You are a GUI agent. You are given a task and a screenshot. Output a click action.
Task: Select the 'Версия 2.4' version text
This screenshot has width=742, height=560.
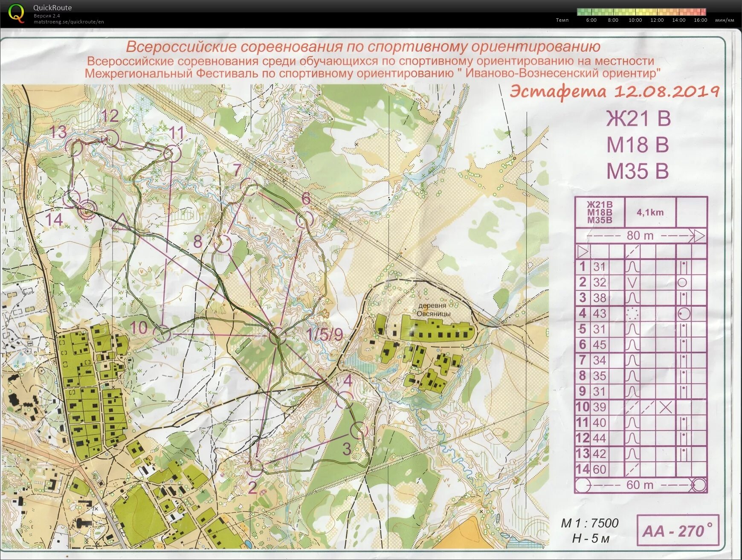click(47, 16)
